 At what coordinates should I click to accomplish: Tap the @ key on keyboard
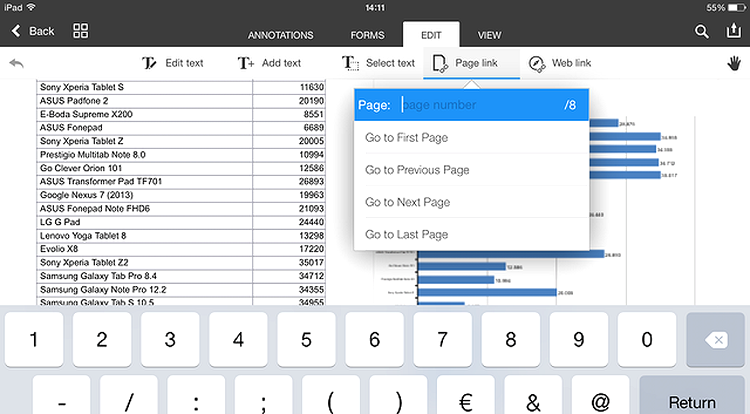coord(600,396)
